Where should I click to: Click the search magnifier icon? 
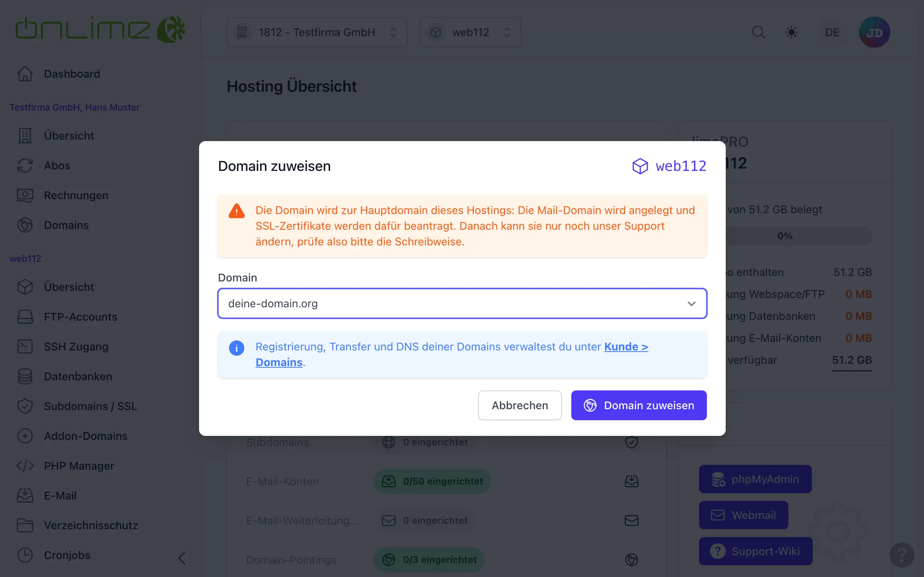pos(758,32)
